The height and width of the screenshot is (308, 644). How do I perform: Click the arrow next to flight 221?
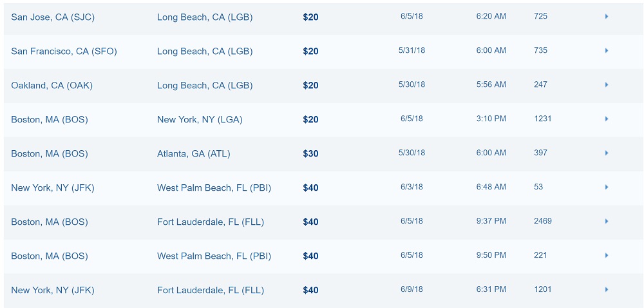pos(607,256)
